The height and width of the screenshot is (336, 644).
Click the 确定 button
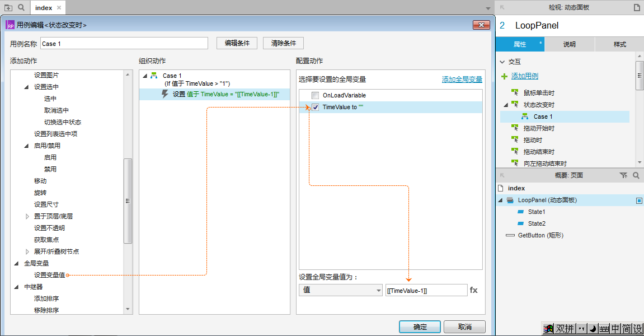[x=420, y=327]
